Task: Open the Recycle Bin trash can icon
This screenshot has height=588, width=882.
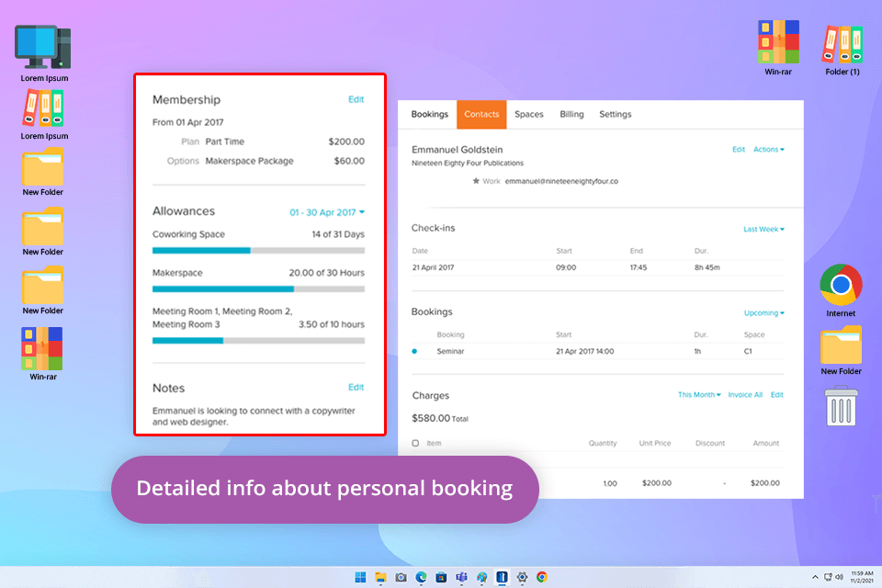Action: coord(841,406)
